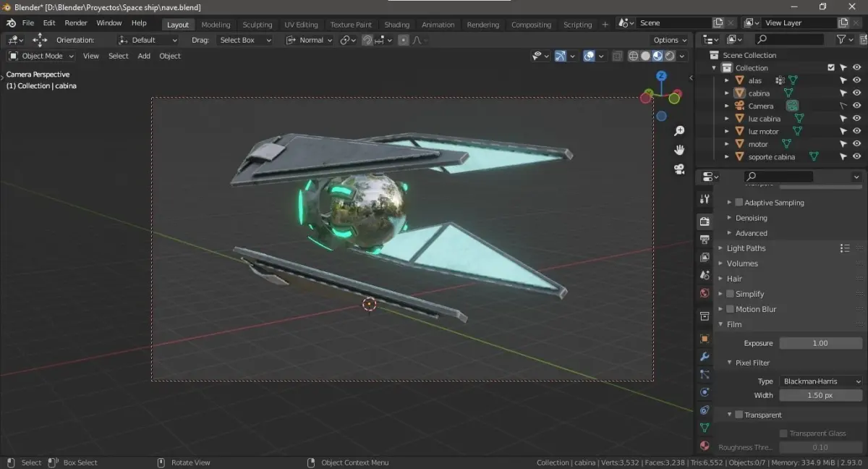
Task: Enable the Adaptive Sampling checkbox
Action: (x=739, y=203)
